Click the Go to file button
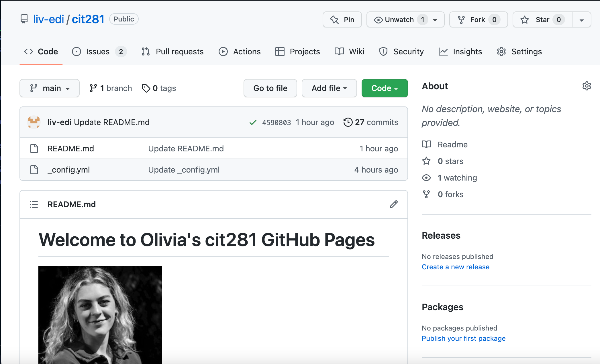The image size is (600, 364). pyautogui.click(x=270, y=88)
